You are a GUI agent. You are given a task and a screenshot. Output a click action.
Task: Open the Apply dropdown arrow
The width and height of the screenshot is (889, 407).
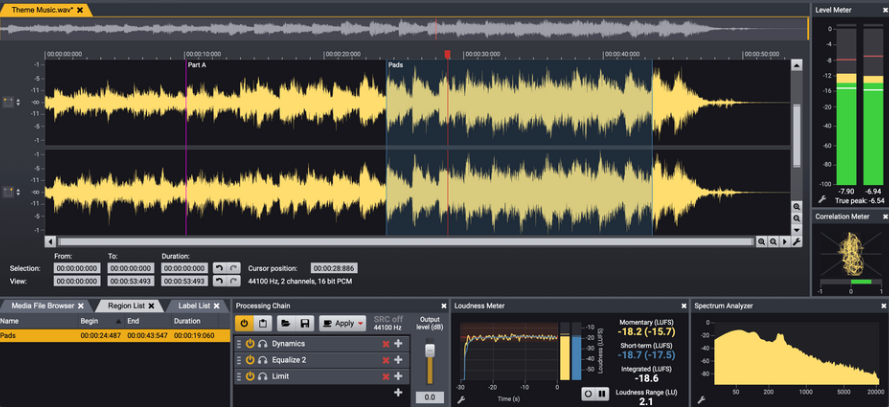click(x=360, y=324)
